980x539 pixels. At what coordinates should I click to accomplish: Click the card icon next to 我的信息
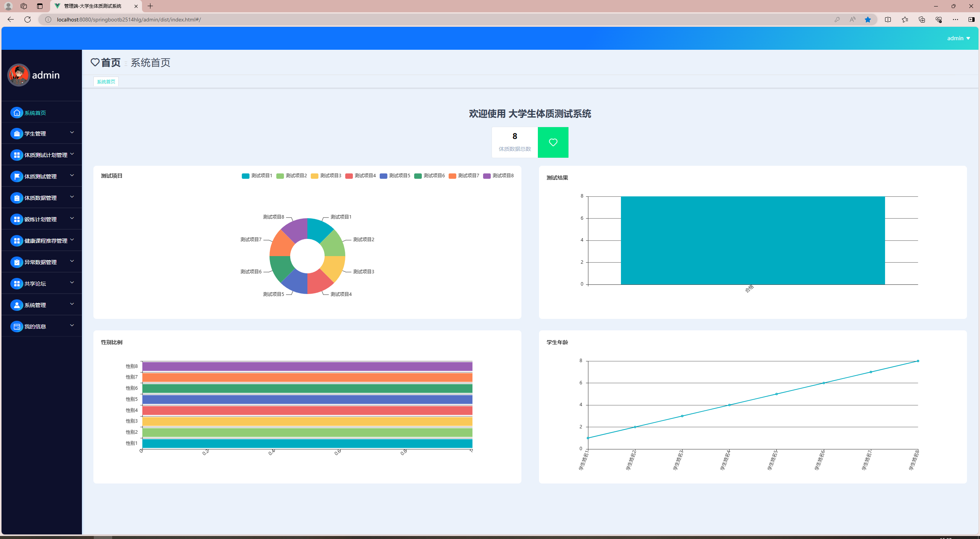[16, 326]
